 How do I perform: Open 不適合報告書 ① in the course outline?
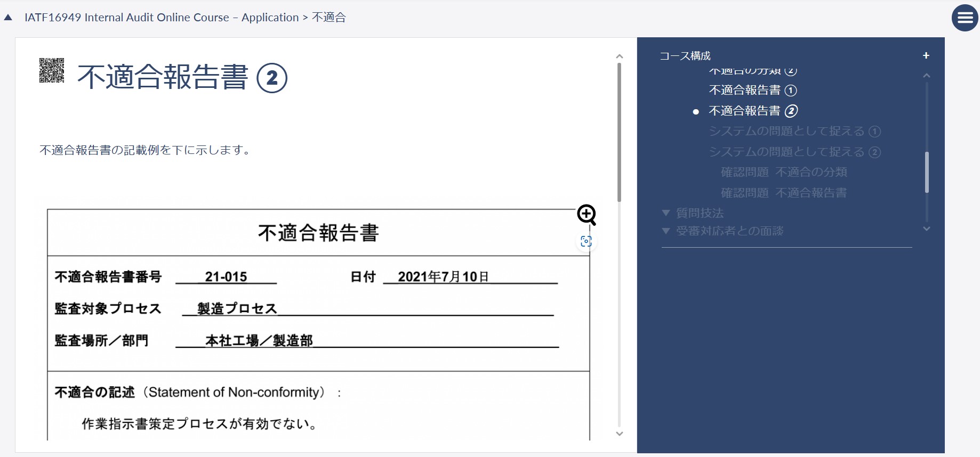[753, 90]
